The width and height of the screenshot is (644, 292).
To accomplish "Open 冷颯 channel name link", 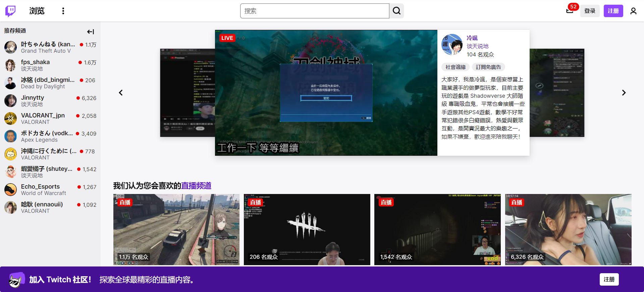I will point(472,38).
